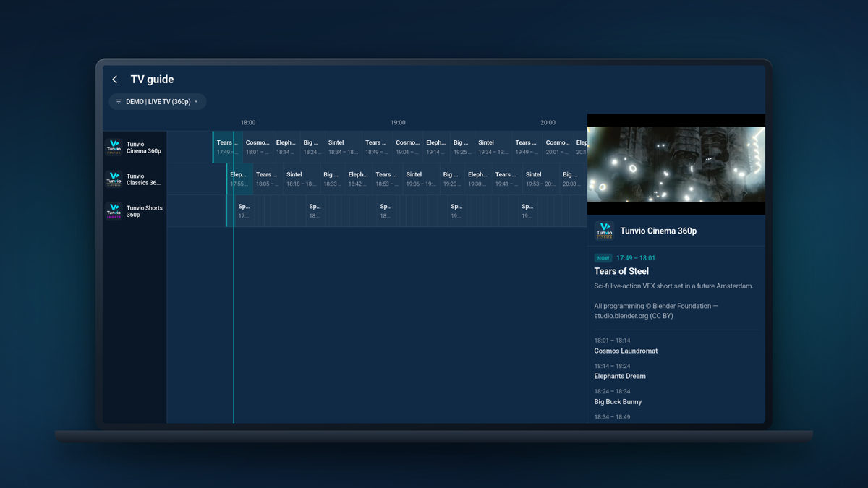Click the filter lines icon in the DEMO chip
The image size is (868, 488).
tap(119, 102)
